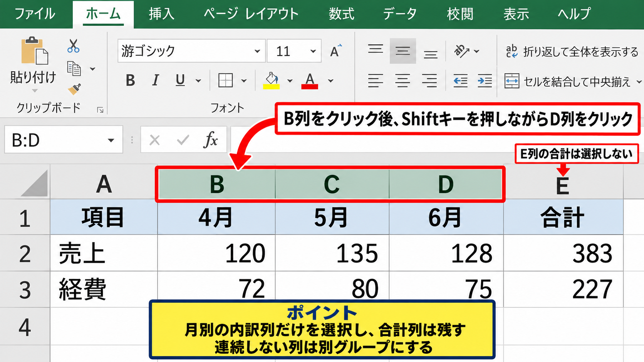Decrease indent icon
Viewport: 644px width, 362px height.
[460, 81]
